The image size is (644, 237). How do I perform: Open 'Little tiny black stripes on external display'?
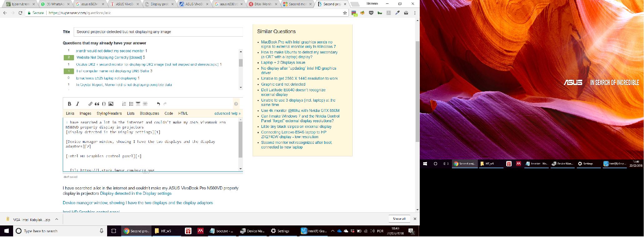click(296, 127)
